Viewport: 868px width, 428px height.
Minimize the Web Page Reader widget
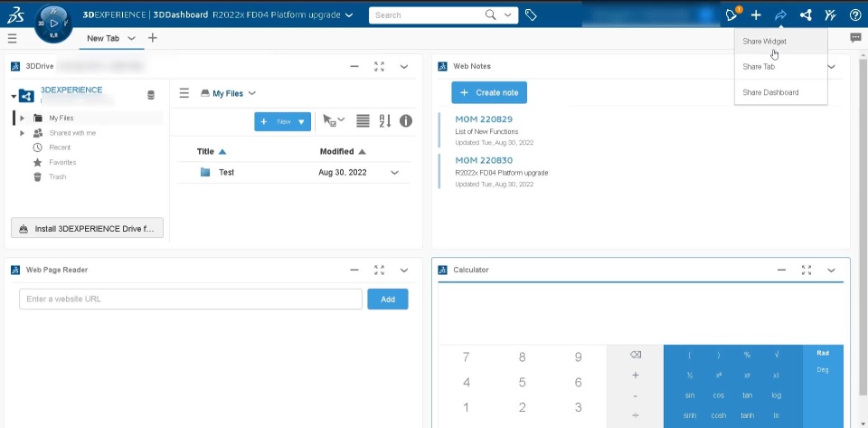(x=354, y=271)
